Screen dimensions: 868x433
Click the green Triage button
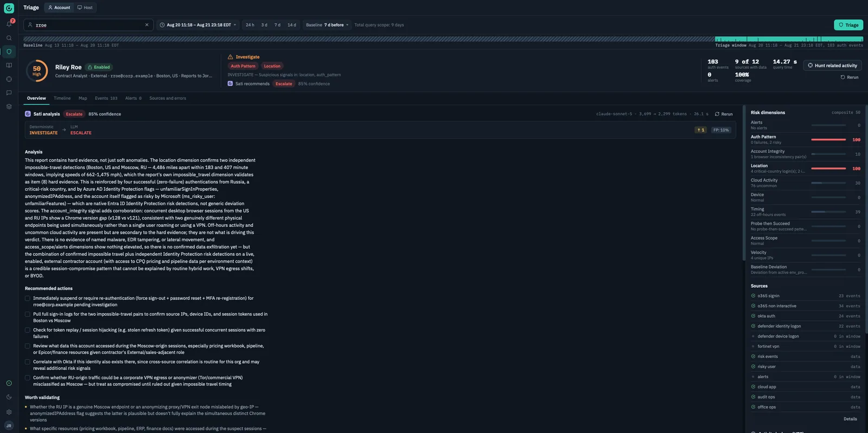(x=848, y=25)
